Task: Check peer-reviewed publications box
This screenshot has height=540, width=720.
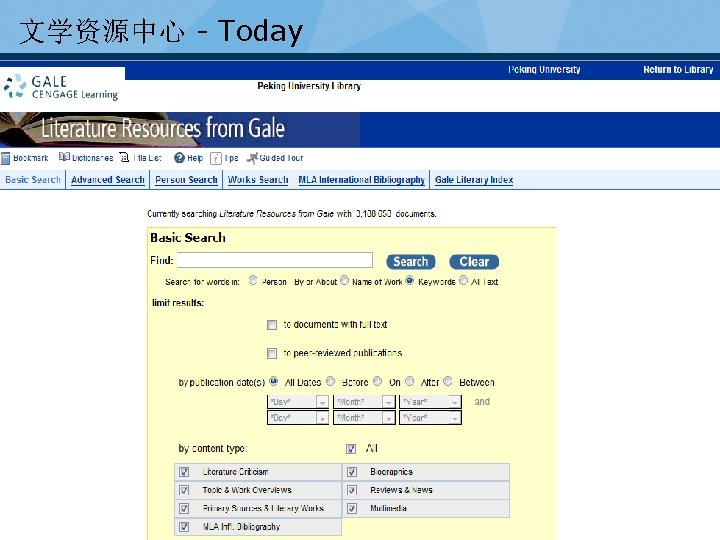Action: pos(272,353)
